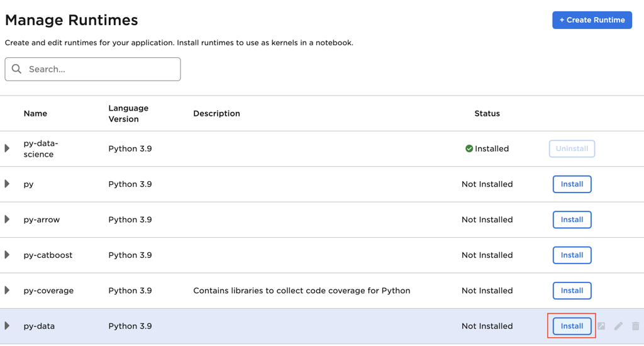
Task: Expand the py runtime row details
Action: click(8, 184)
